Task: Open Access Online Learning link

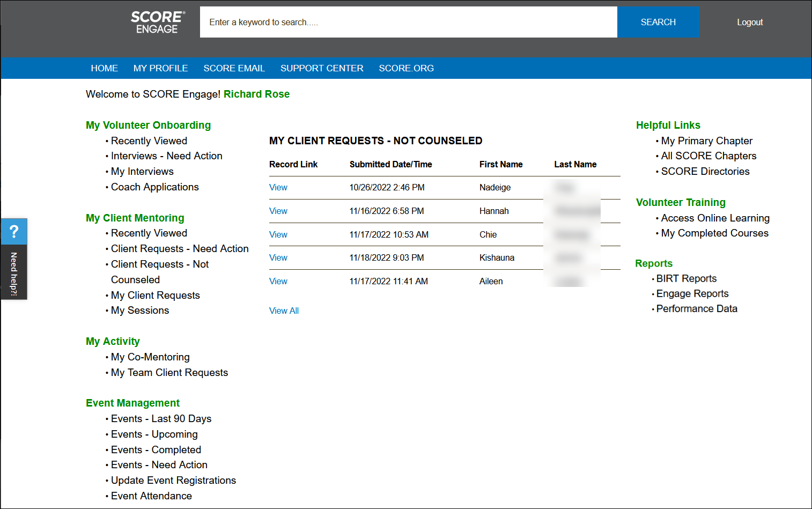Action: tap(715, 218)
